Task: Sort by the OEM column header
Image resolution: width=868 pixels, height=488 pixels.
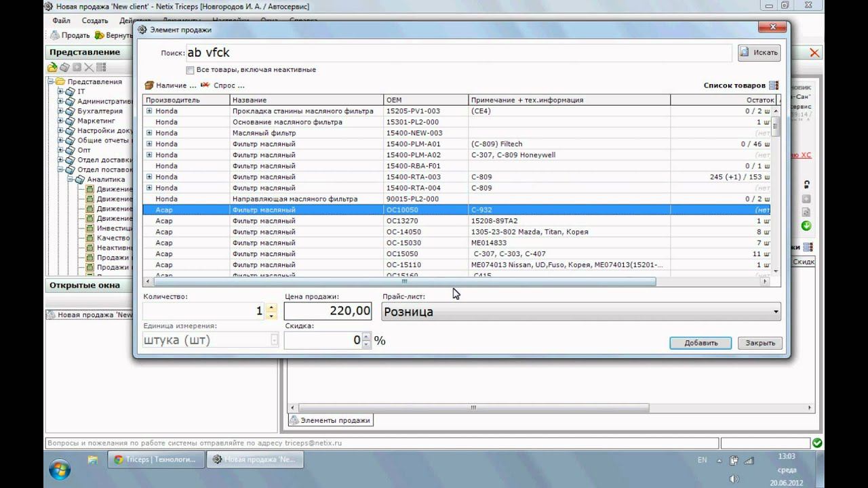Action: [x=426, y=100]
